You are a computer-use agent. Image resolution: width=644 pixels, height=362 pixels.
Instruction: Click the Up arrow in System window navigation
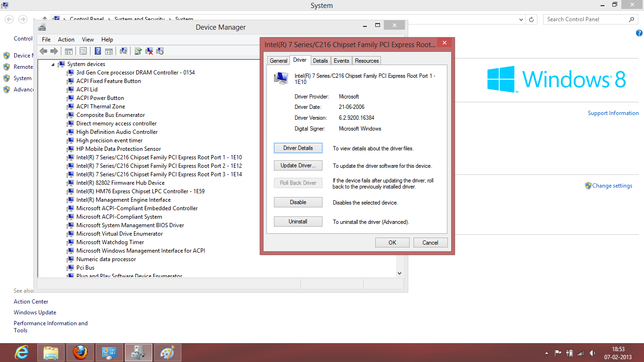45,19
